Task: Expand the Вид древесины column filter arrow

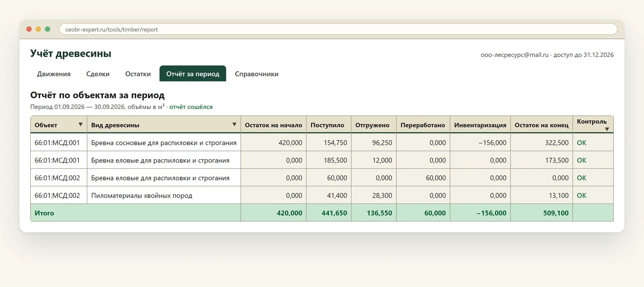Action: point(234,124)
